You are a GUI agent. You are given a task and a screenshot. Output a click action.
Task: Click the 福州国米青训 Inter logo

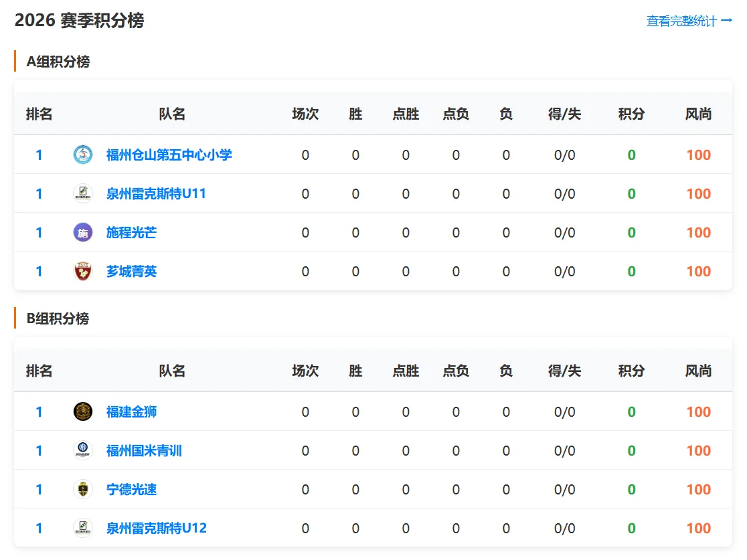pyautogui.click(x=83, y=450)
